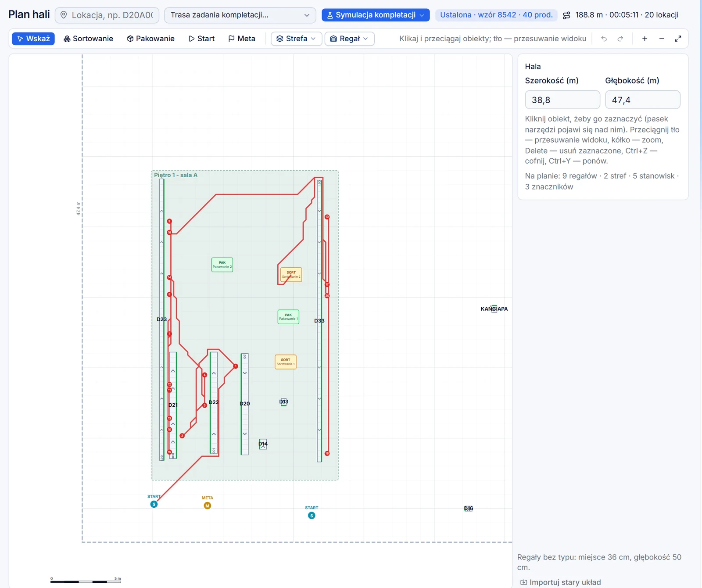Click the yellow META marker
The image size is (702, 588).
(208, 506)
